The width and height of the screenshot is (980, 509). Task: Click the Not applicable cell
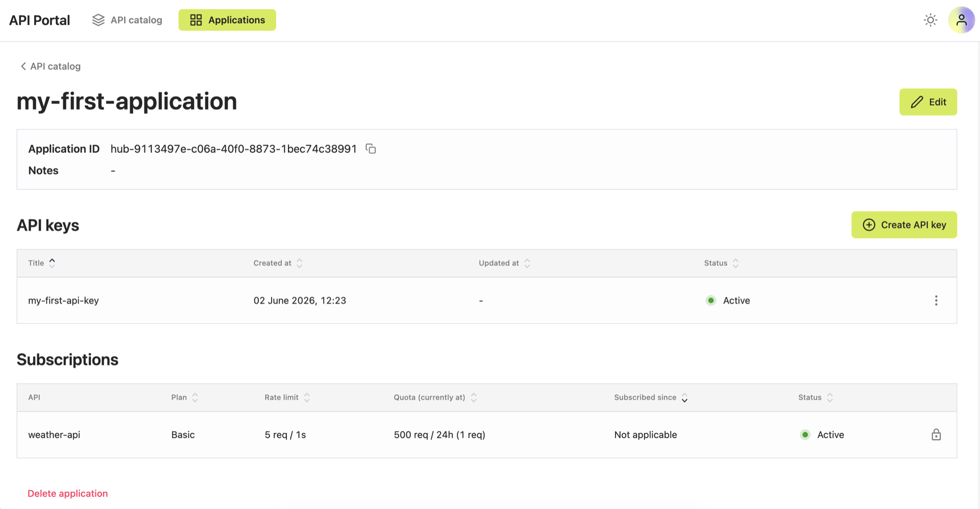(646, 435)
